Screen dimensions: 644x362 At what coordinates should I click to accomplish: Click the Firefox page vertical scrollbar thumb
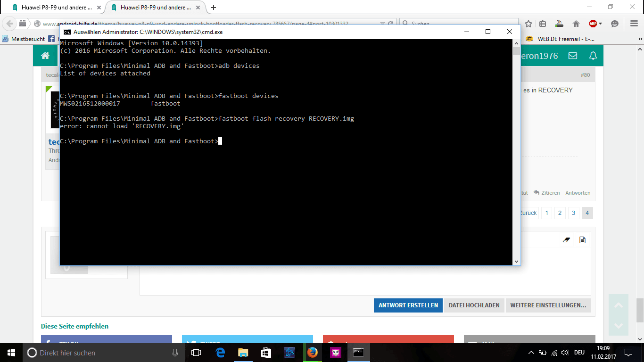click(x=640, y=310)
